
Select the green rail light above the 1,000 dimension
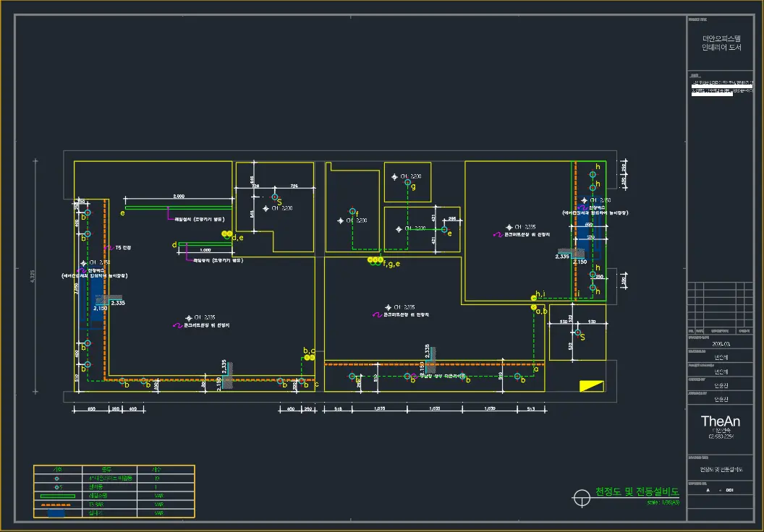click(x=205, y=244)
